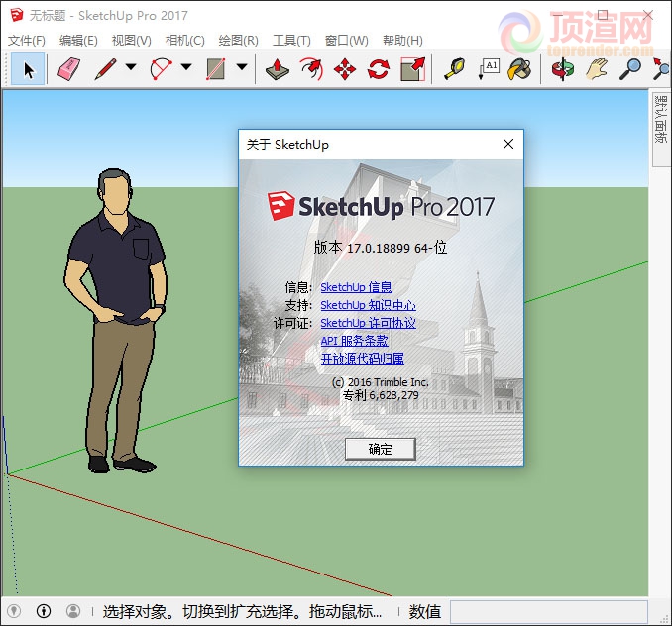
Task: Choose the Move tool
Action: (x=345, y=69)
